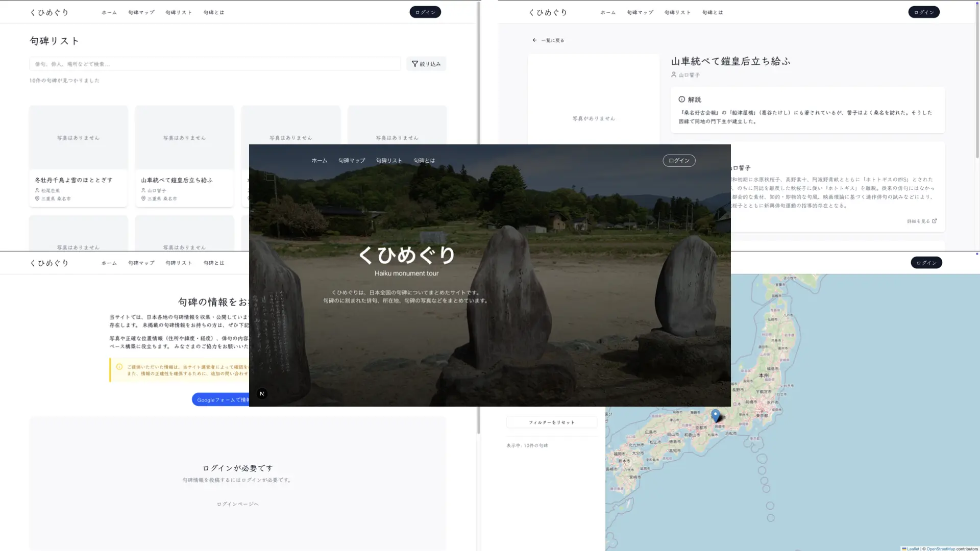
Task: Click the author person icon on detail page
Action: (x=674, y=74)
